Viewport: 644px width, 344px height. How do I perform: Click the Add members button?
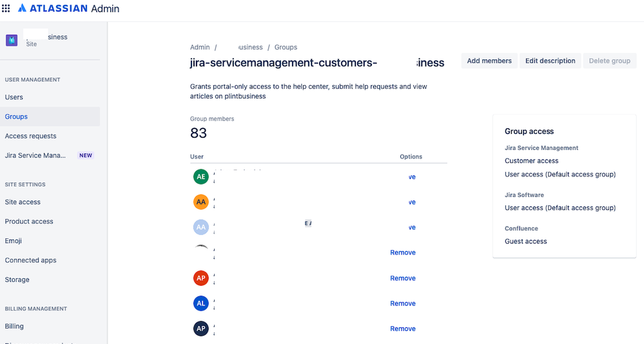coord(489,61)
